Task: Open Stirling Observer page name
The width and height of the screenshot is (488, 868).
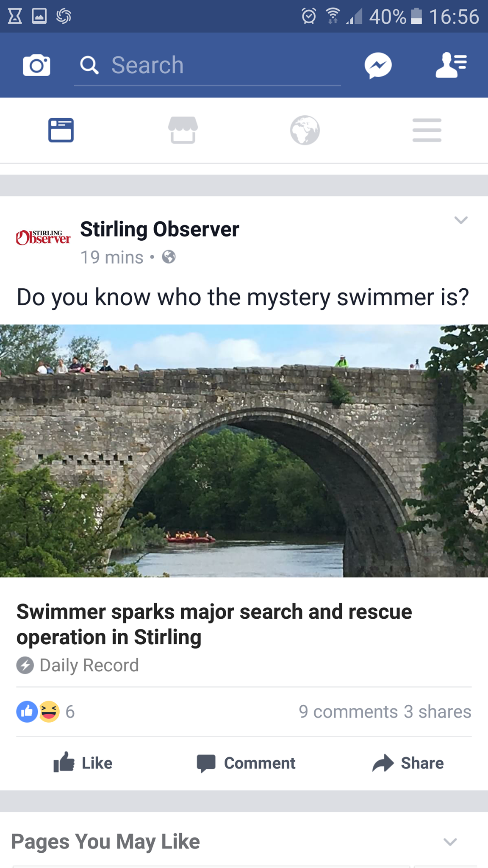Action: click(160, 229)
